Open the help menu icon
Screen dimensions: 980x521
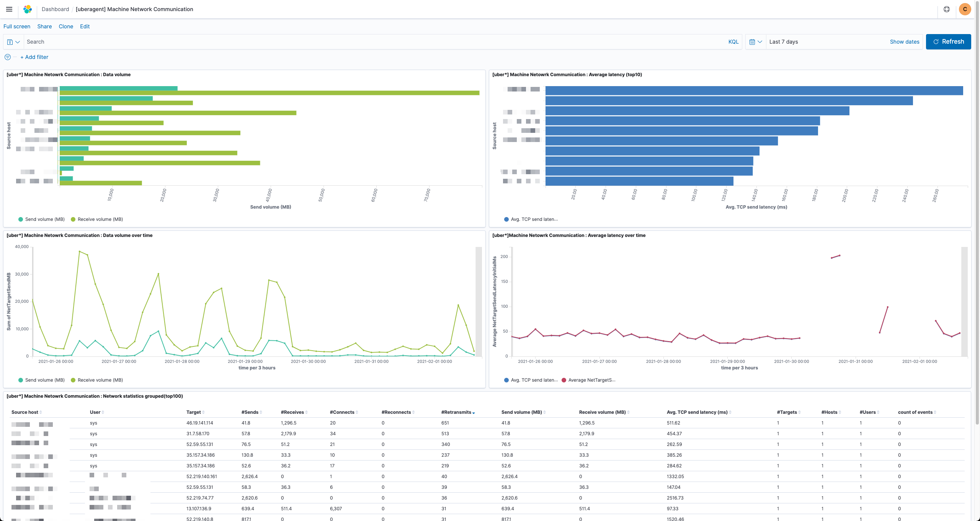pyautogui.click(x=946, y=9)
